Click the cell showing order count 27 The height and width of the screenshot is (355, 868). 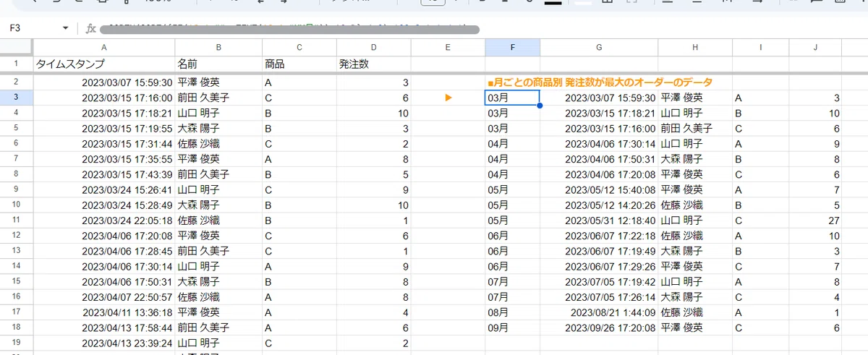[x=816, y=221]
